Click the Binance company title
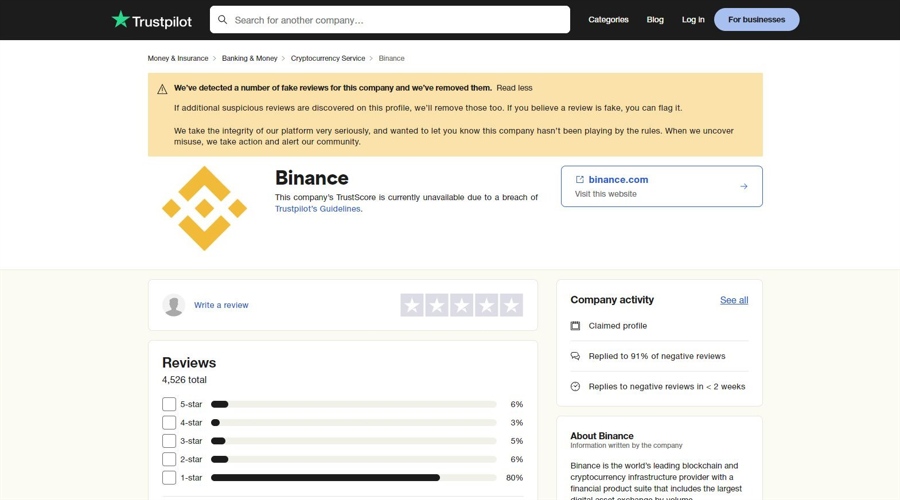The image size is (900, 500). pyautogui.click(x=312, y=178)
